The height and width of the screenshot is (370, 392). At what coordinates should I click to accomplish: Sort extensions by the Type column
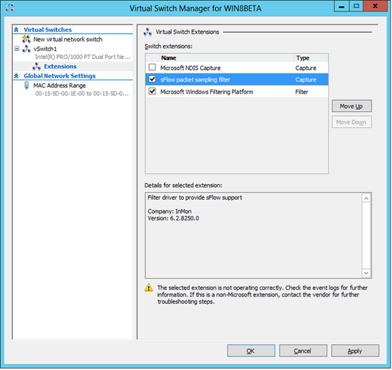coord(310,58)
